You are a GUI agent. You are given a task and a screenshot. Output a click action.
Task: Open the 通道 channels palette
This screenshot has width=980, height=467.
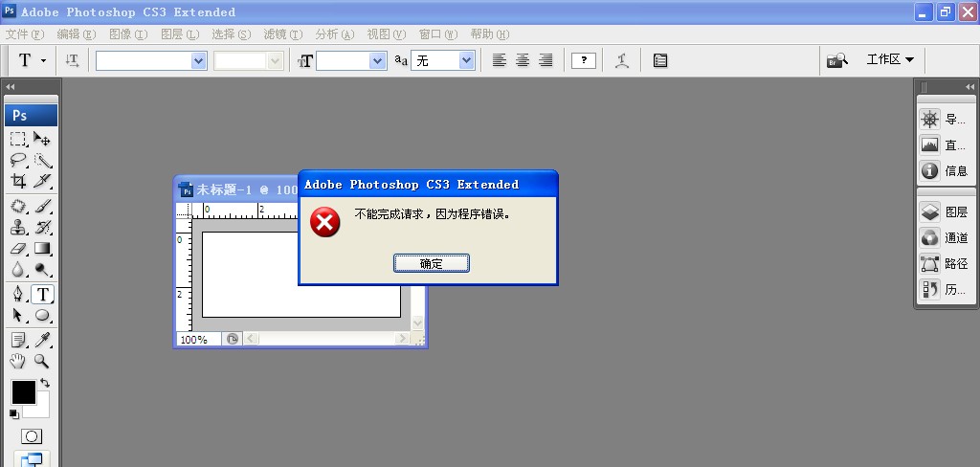pos(943,237)
